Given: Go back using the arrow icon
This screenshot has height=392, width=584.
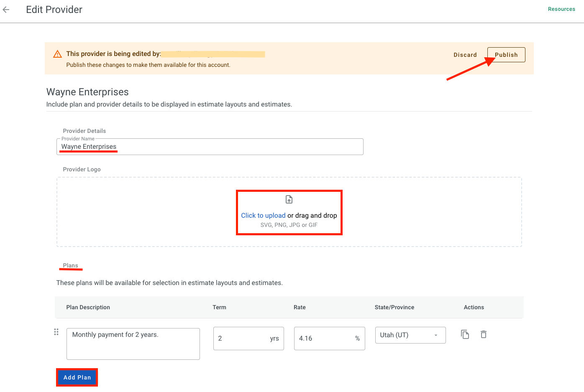Looking at the screenshot, I should point(6,10).
